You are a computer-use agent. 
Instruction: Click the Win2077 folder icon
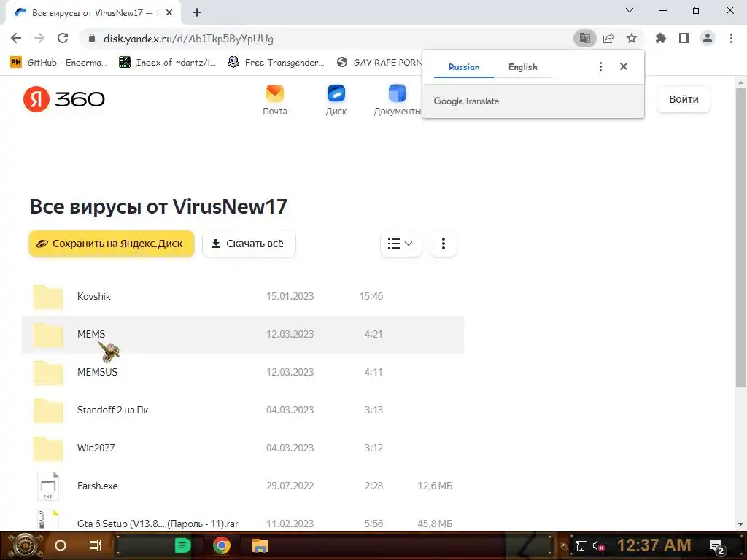(x=47, y=448)
